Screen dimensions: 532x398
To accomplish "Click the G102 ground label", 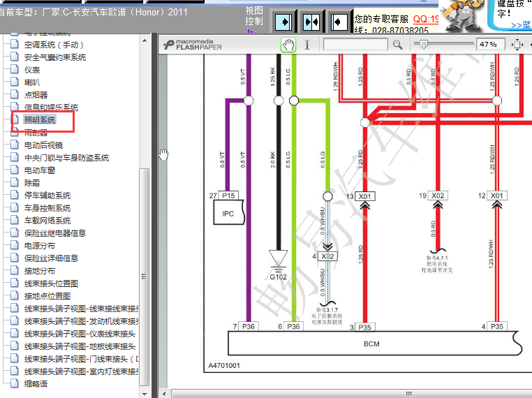I will coord(278,277).
